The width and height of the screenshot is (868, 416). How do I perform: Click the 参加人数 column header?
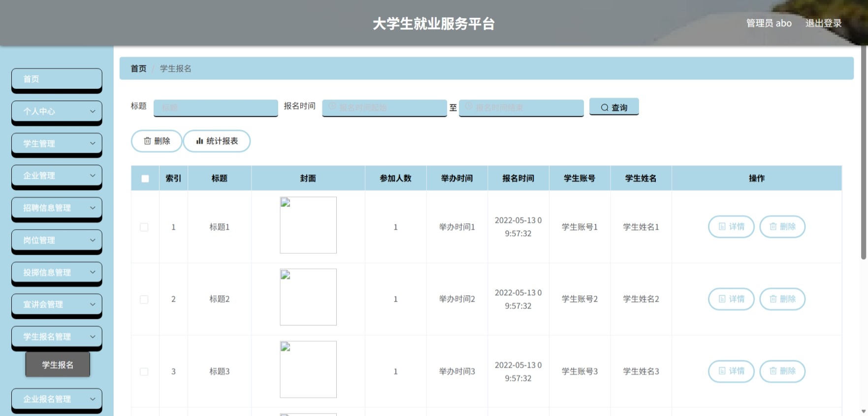395,178
